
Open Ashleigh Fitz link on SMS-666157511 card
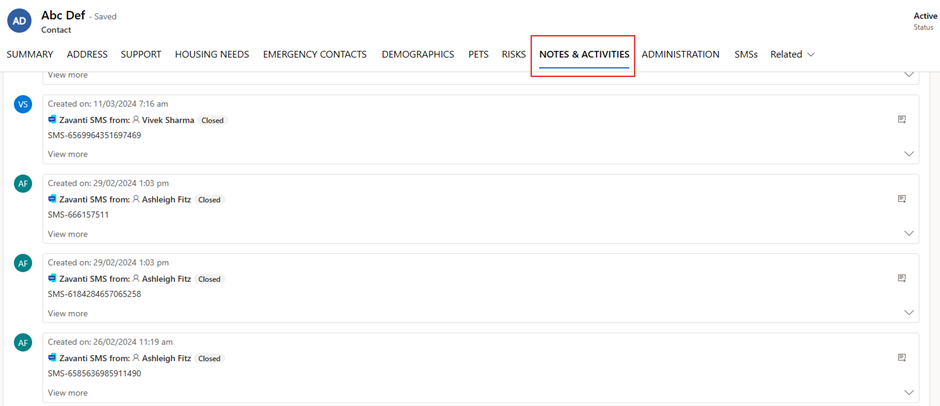[167, 200]
